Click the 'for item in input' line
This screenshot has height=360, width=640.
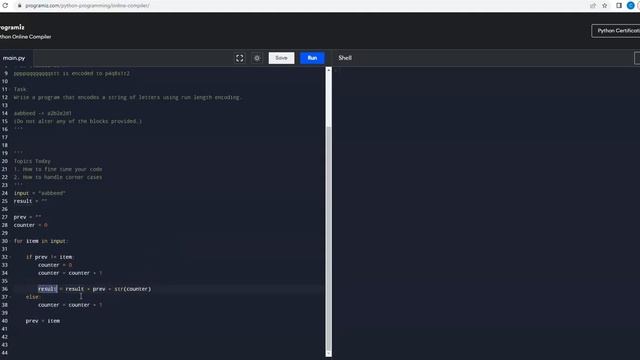41,241
